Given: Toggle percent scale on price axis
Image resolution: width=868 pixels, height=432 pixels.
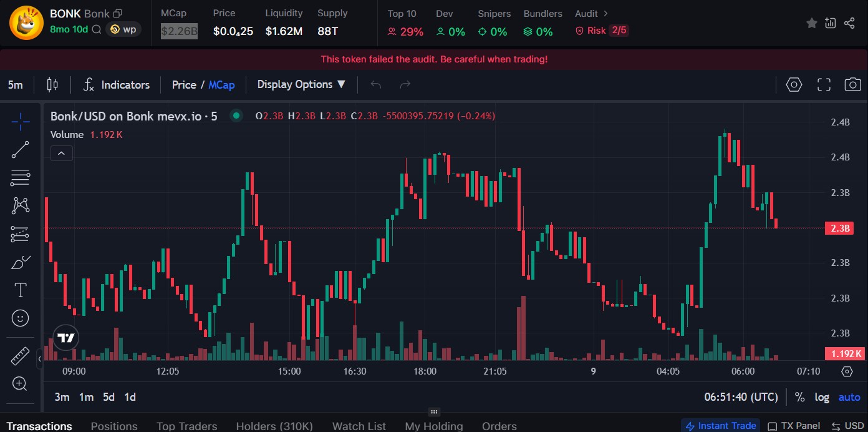Looking at the screenshot, I should (x=799, y=397).
